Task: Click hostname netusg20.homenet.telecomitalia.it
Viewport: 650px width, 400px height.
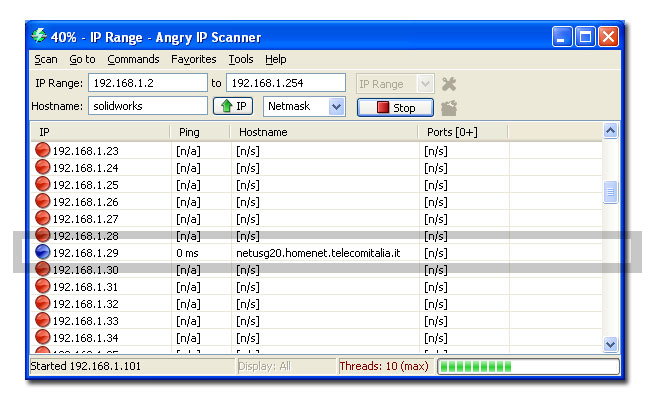Action: 318,253
